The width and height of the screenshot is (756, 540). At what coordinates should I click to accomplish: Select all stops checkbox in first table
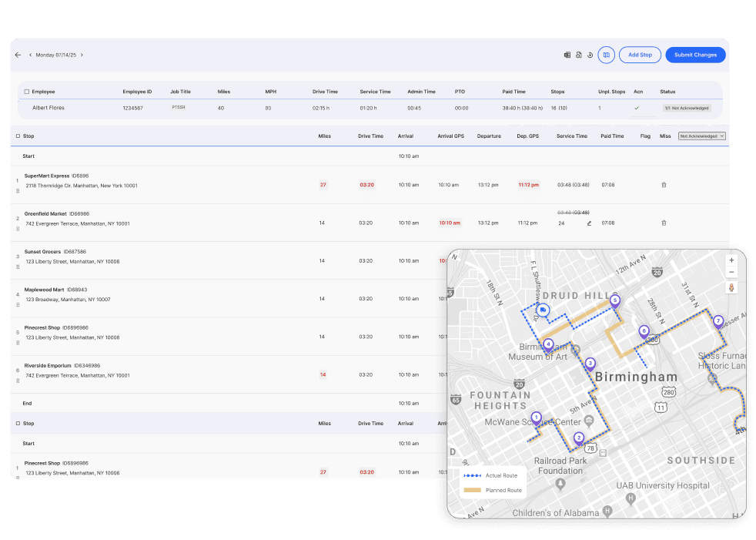(x=18, y=136)
